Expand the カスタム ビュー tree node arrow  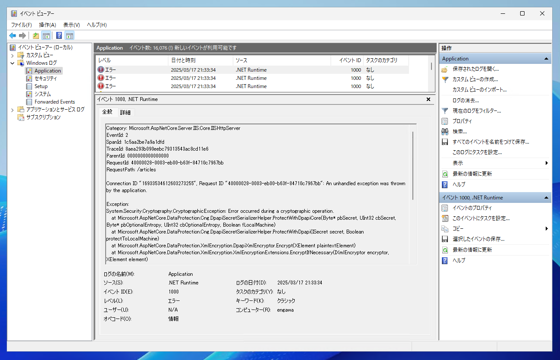pos(12,55)
